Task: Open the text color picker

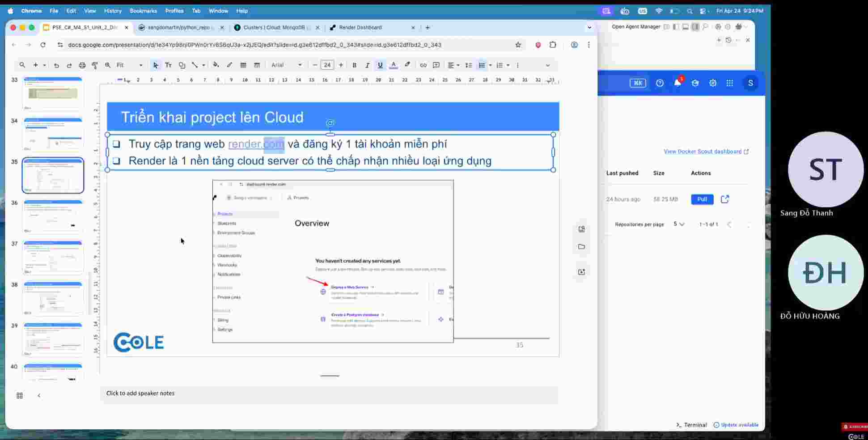Action: pyautogui.click(x=394, y=65)
